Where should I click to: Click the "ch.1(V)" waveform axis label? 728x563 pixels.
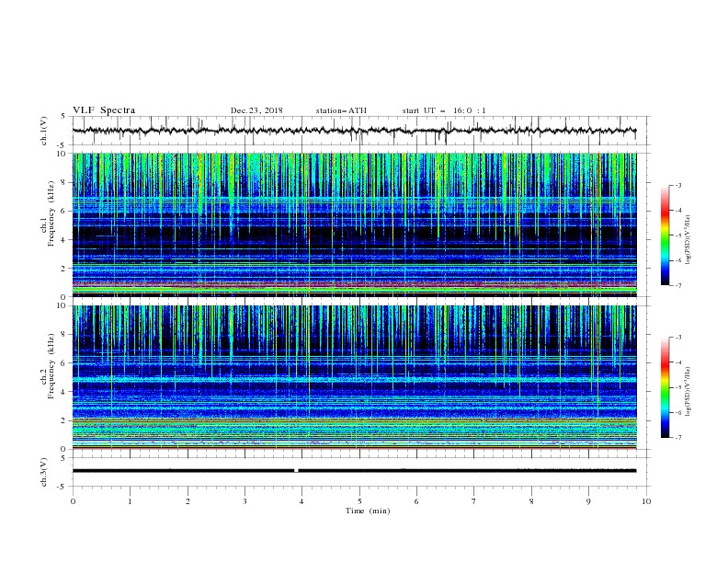tap(43, 131)
